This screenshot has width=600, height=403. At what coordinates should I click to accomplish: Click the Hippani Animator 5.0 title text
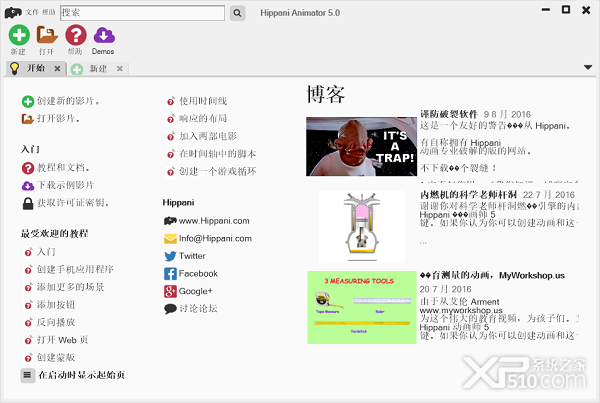pos(300,13)
